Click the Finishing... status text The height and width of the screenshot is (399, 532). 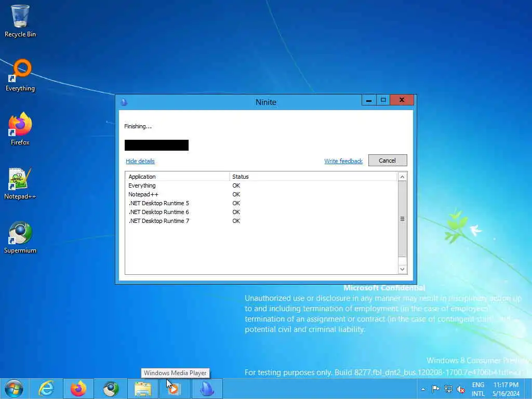click(x=138, y=126)
